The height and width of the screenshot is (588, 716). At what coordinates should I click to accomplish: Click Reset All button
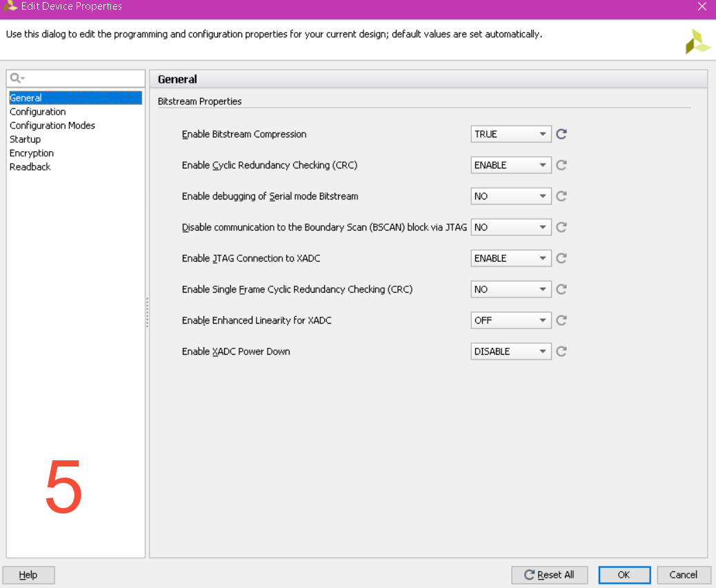point(549,575)
